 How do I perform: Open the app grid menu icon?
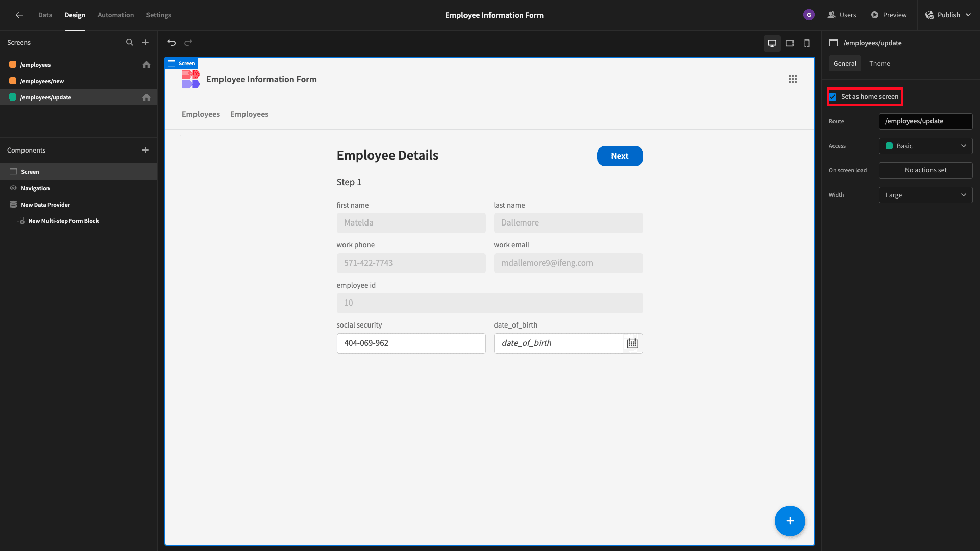793,79
